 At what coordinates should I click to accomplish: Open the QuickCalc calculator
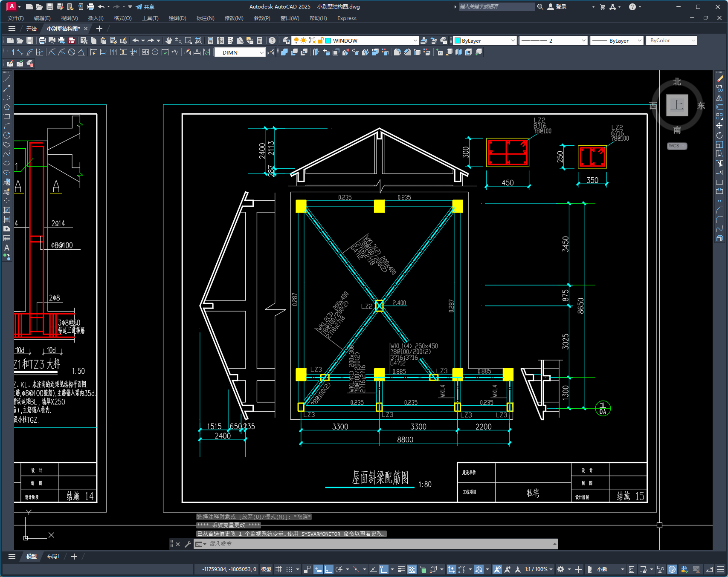point(260,40)
